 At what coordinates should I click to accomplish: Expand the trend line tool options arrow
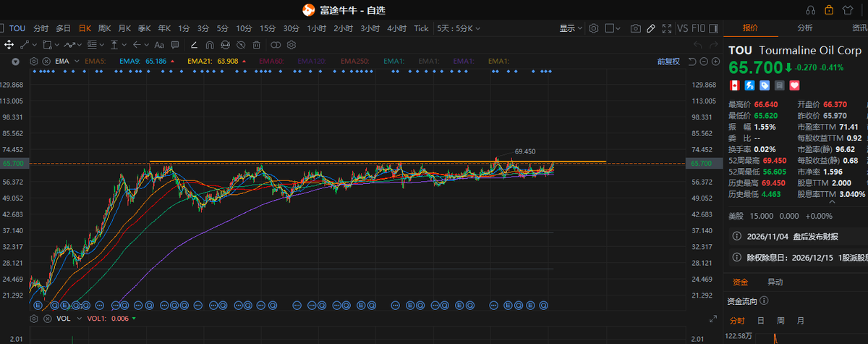pyautogui.click(x=35, y=43)
